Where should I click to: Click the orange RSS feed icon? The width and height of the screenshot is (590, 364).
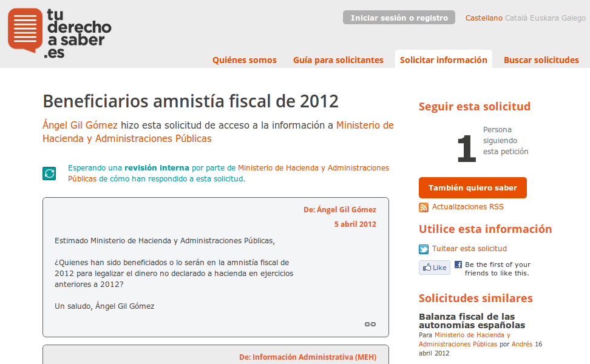pos(424,207)
